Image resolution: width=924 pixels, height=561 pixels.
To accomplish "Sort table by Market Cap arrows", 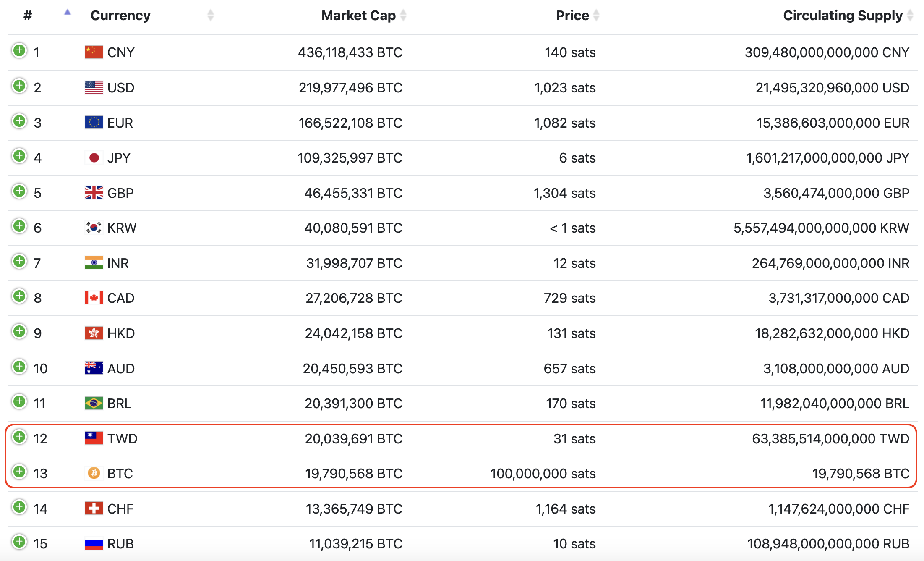I will coord(403,16).
